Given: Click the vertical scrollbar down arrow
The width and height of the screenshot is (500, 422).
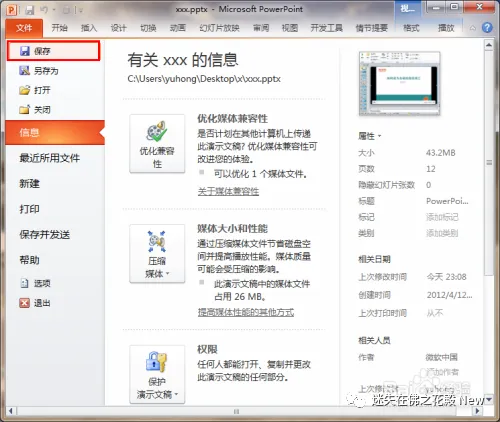Looking at the screenshot, I should [x=489, y=399].
